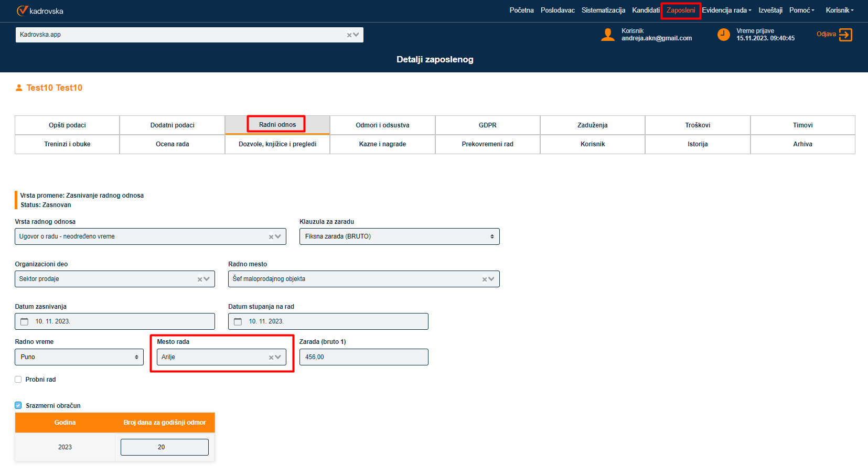This screenshot has height=475, width=868.
Task: Enable the Probni rad checkbox
Action: [x=18, y=380]
